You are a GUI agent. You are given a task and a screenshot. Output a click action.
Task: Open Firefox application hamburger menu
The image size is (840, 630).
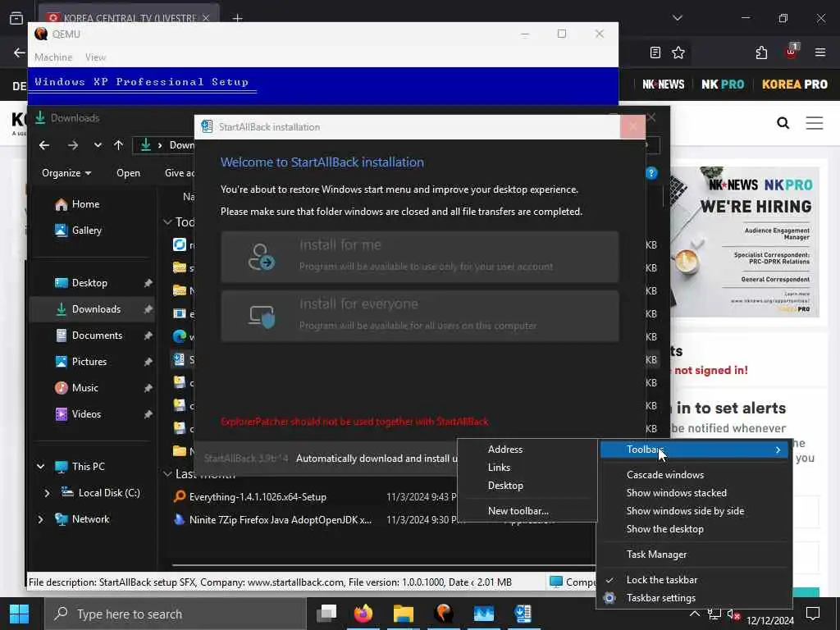(x=819, y=52)
